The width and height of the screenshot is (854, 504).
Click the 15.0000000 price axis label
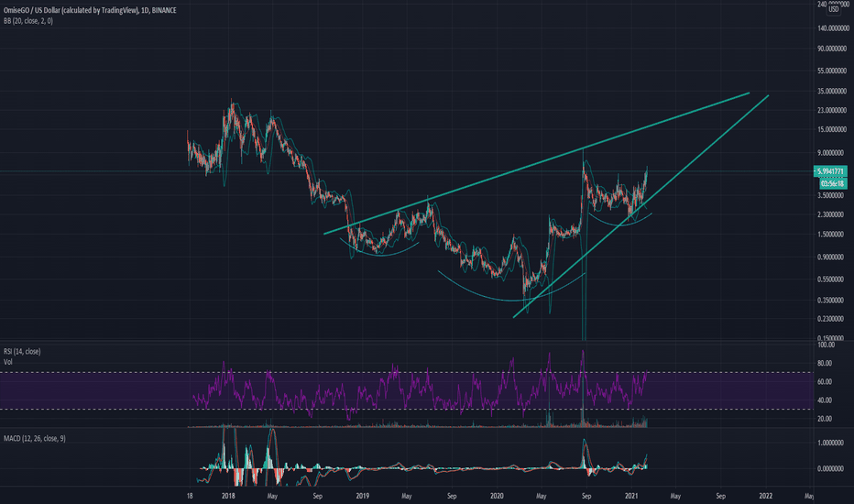pyautogui.click(x=833, y=130)
